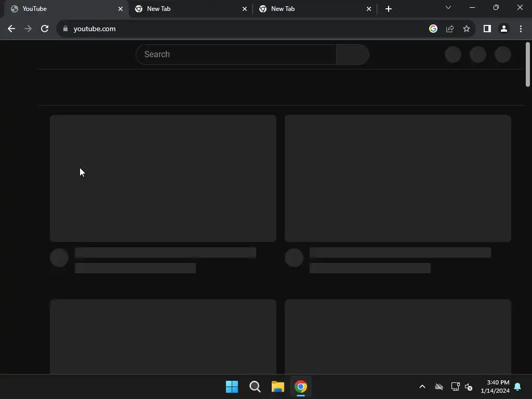
Task: Open File Explorer from the taskbar
Action: [278, 387]
